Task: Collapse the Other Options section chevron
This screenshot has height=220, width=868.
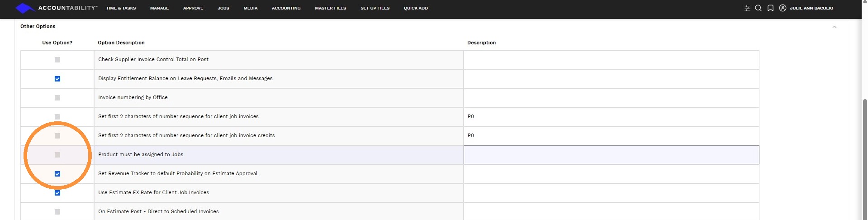Action: [835, 27]
